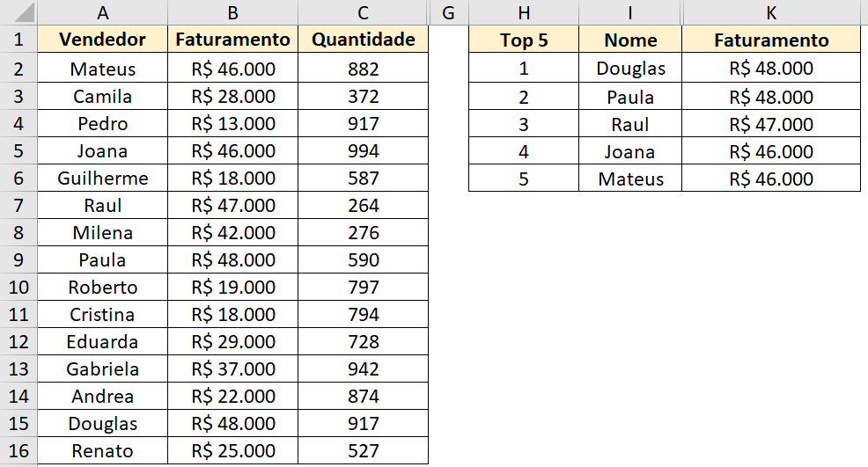Select the row 9 header
This screenshot has height=467, width=868.
pos(19,260)
